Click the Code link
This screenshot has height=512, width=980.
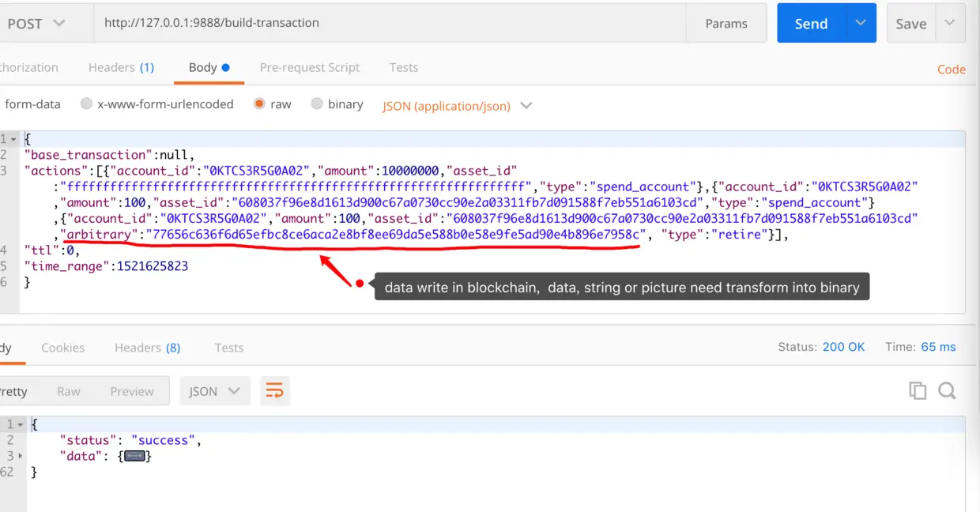point(952,69)
